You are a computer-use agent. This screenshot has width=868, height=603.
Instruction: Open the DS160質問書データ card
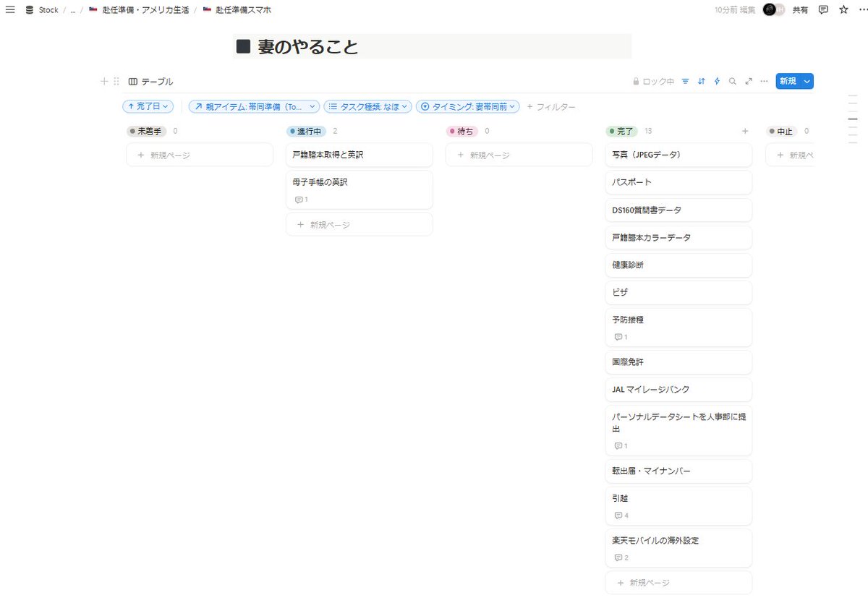coord(678,210)
